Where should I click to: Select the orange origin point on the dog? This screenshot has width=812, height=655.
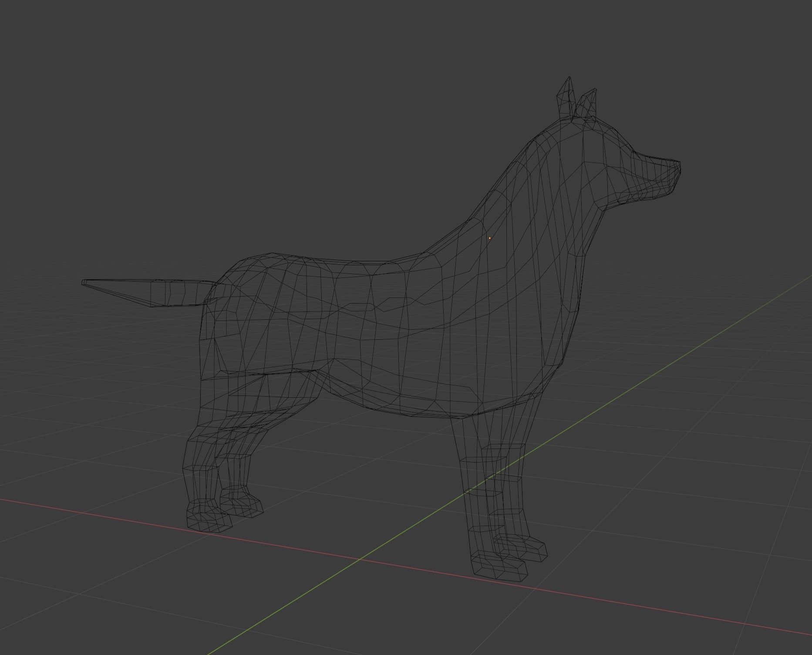tap(490, 238)
